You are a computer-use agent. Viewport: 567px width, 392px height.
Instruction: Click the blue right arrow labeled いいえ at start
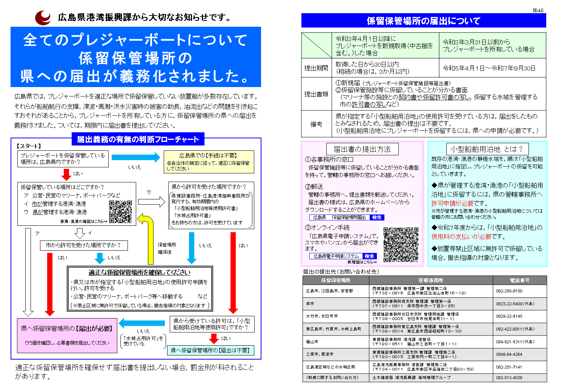(136, 157)
